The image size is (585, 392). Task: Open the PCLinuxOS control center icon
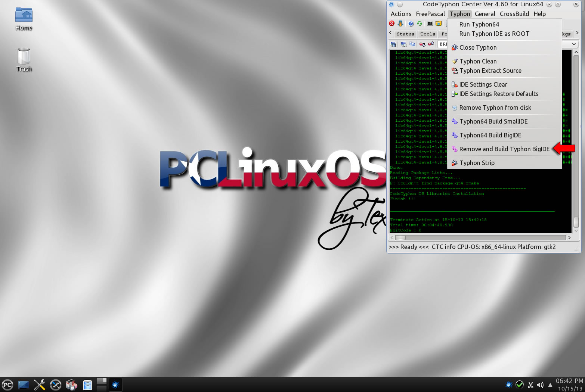point(56,385)
